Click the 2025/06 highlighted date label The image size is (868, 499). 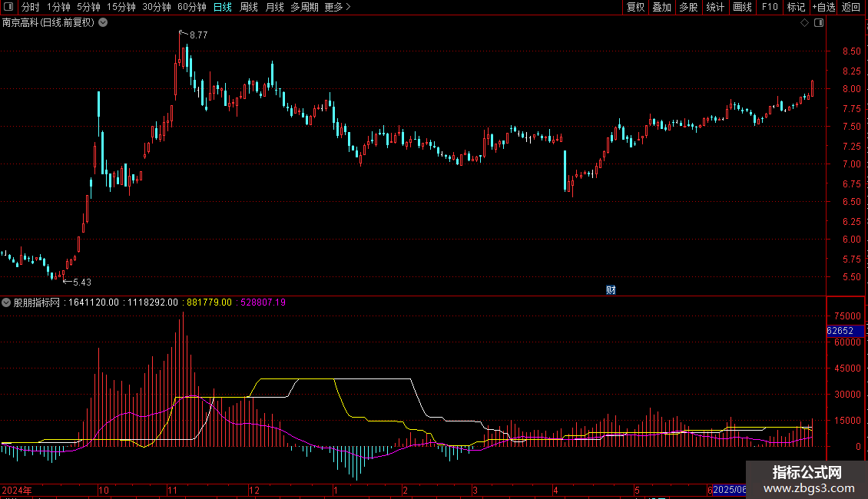[729, 490]
